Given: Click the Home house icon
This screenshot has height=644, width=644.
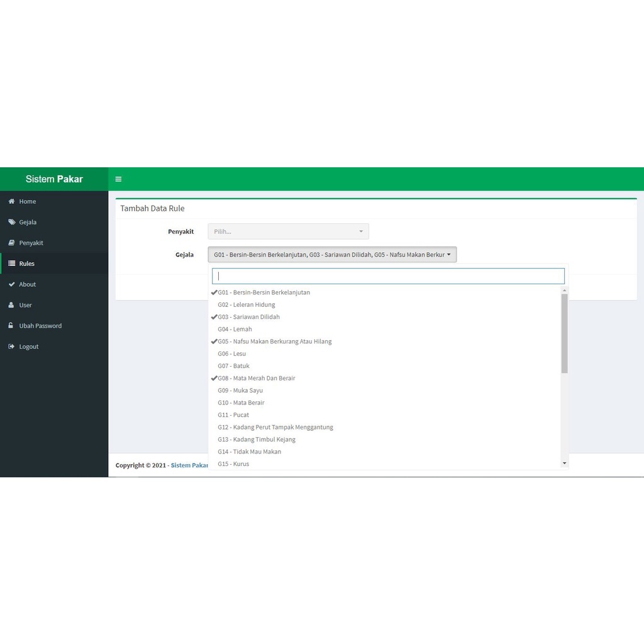Looking at the screenshot, I should pyautogui.click(x=11, y=201).
